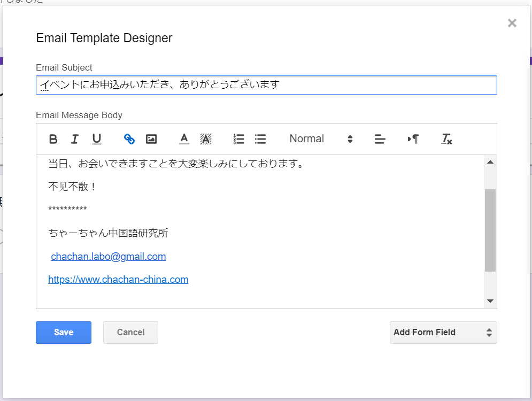The width and height of the screenshot is (532, 401).
Task: Apply bulleted list formatting
Action: 260,139
